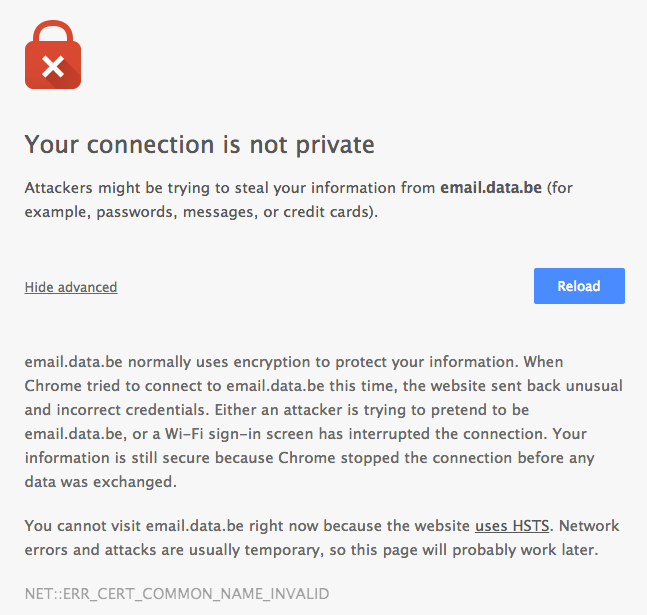Click the NET::ERR_CERT_COMMON_NAME_INVALID error code
Screen dimensions: 647x615
point(176,593)
